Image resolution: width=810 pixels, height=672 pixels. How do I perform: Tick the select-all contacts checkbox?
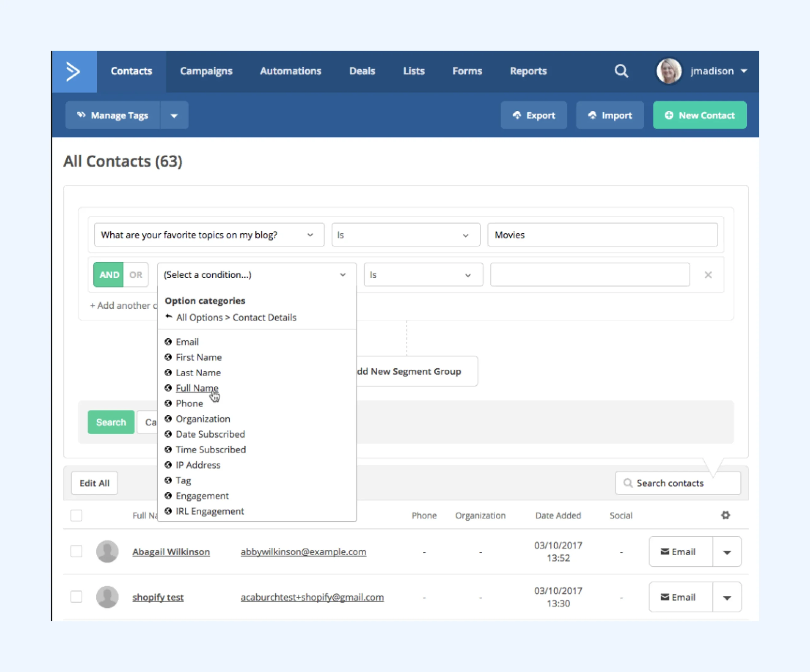pyautogui.click(x=76, y=515)
